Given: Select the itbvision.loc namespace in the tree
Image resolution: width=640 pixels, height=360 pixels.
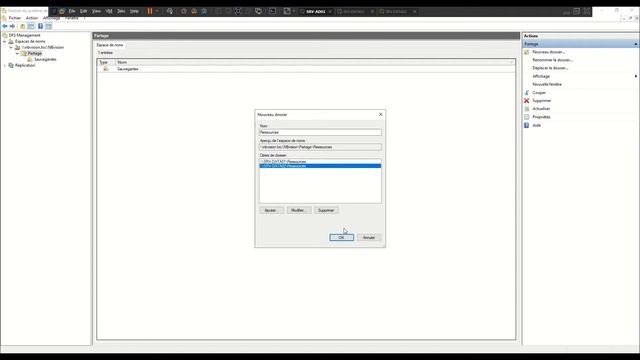Looking at the screenshot, I should click(x=42, y=47).
